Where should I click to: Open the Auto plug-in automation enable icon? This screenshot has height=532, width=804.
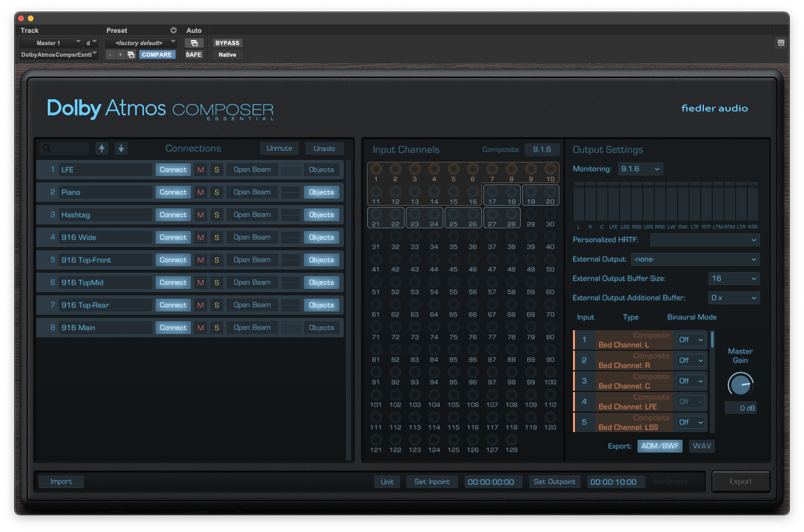point(194,43)
